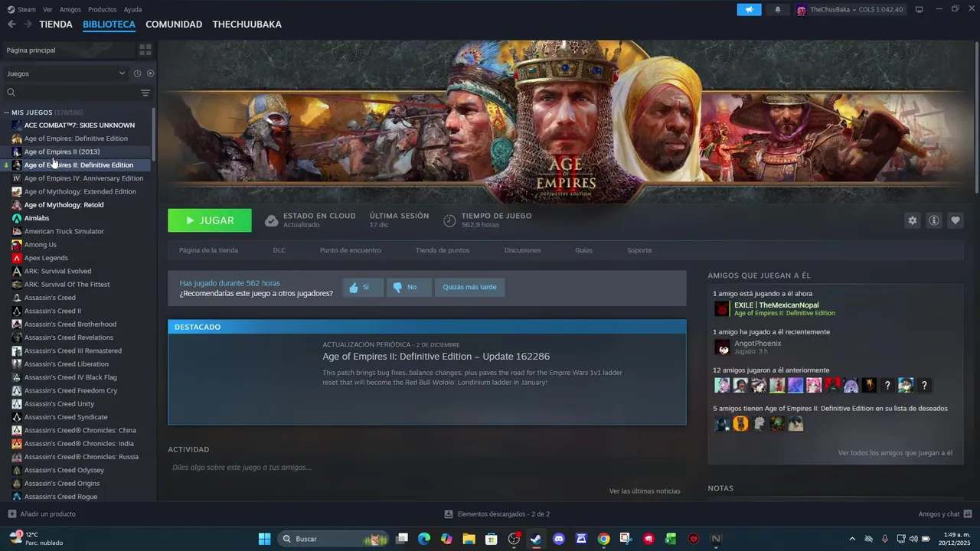Open the THECHUUBAKA profile tab
The width and height of the screenshot is (980, 551).
(x=247, y=24)
